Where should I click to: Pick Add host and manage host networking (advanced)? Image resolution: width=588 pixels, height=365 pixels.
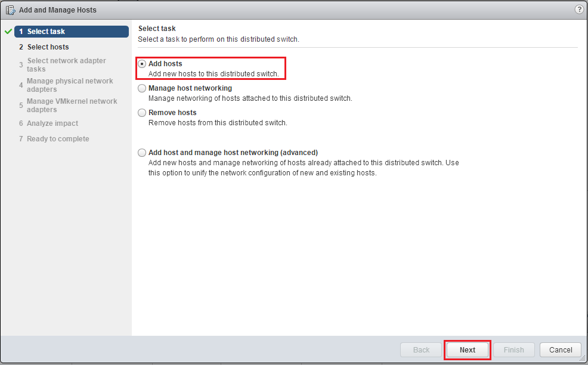(142, 153)
